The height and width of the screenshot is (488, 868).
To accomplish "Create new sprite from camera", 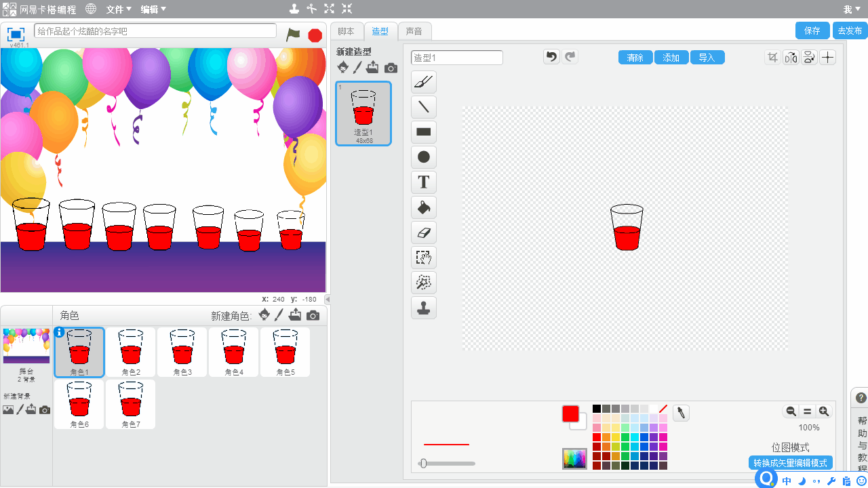I will (x=313, y=315).
